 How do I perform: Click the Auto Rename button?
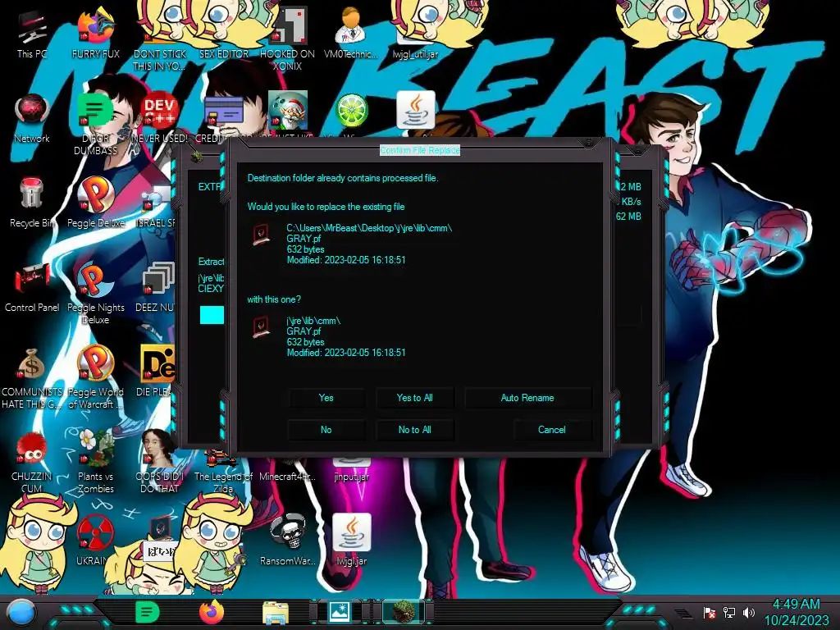(527, 398)
